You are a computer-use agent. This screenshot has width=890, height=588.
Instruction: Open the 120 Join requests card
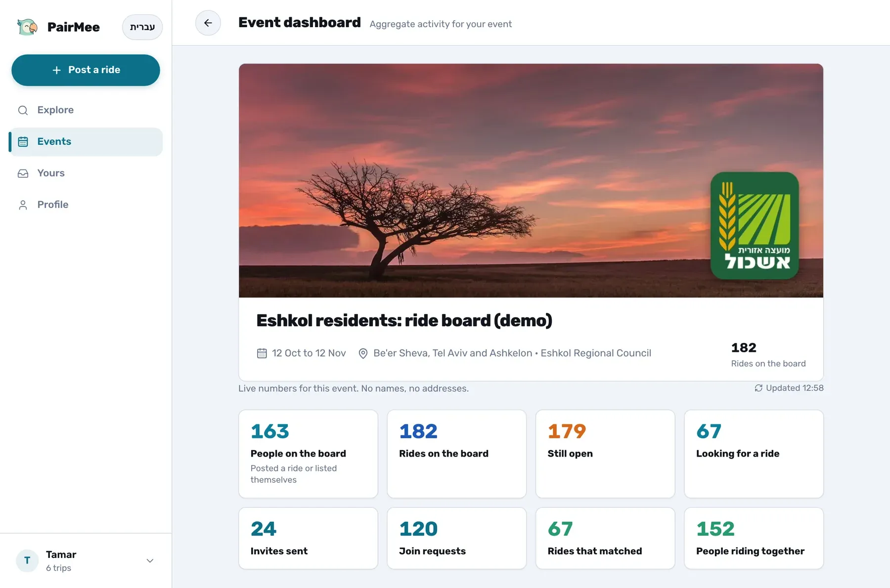click(x=457, y=538)
